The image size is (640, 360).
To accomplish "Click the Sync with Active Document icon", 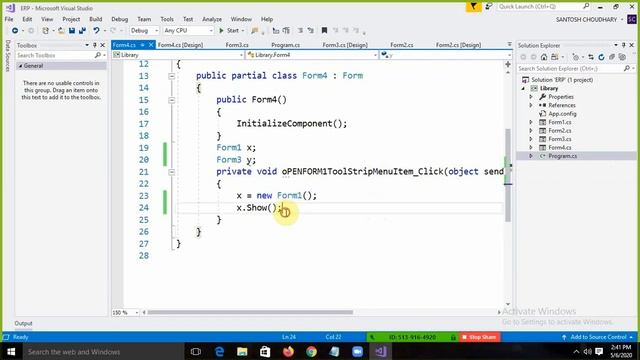I will pyautogui.click(x=591, y=57).
